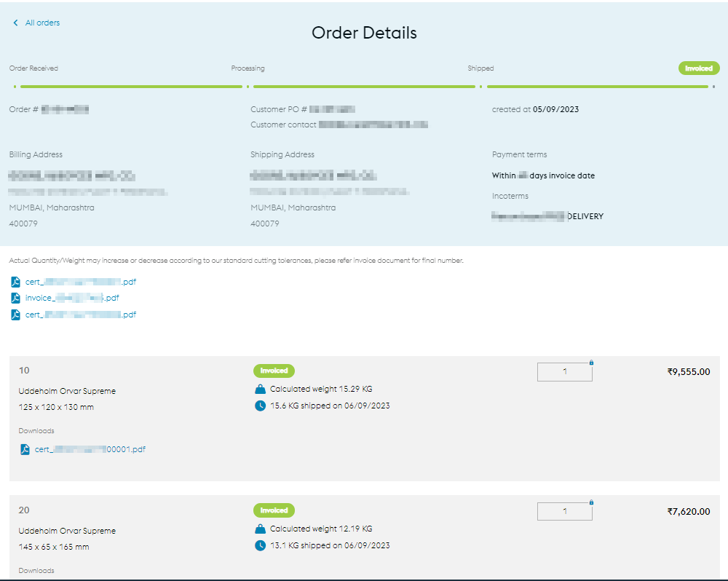
Task: Go back to All orders
Action: click(42, 23)
